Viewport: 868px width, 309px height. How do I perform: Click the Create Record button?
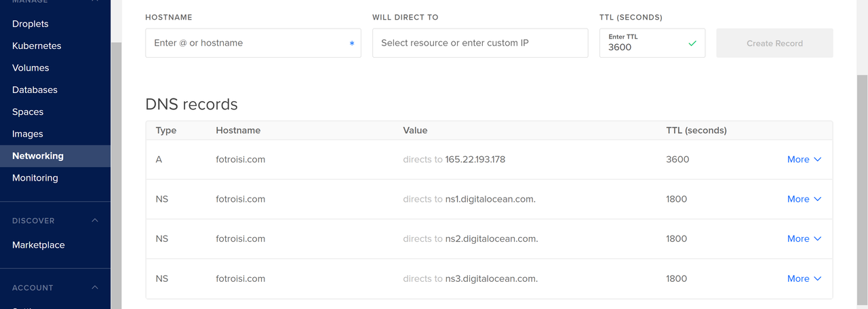774,43
